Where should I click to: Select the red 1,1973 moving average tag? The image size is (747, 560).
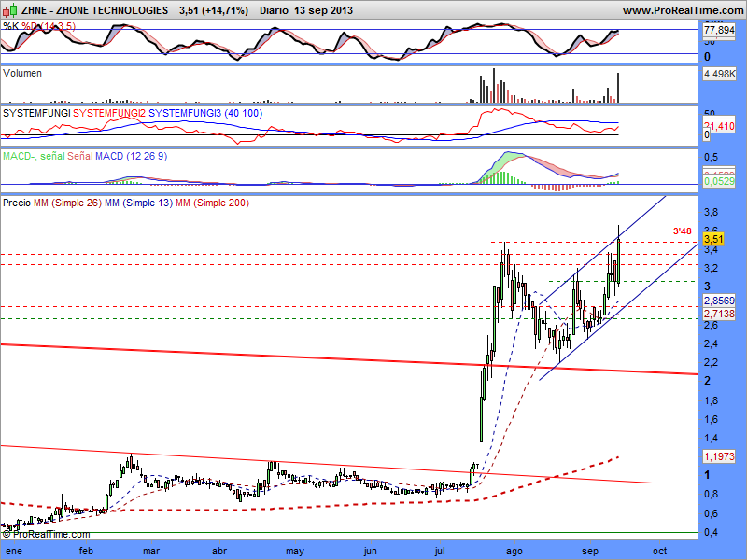tap(719, 456)
